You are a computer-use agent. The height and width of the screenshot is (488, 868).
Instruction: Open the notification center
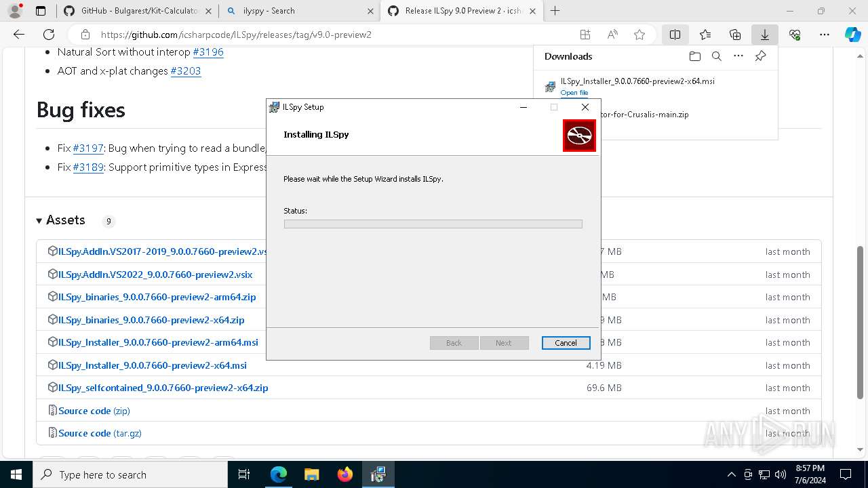pos(846,474)
